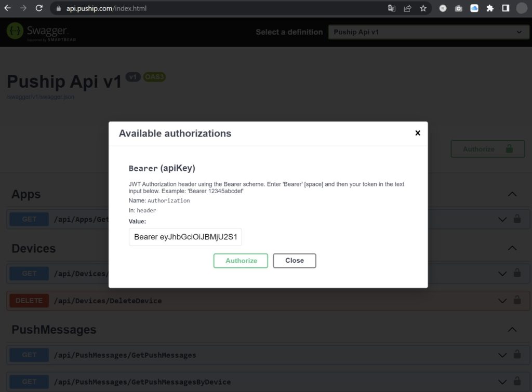Click the GetPushMessagesByDevice endpoint path
Image resolution: width=532 pixels, height=392 pixels.
tap(142, 382)
